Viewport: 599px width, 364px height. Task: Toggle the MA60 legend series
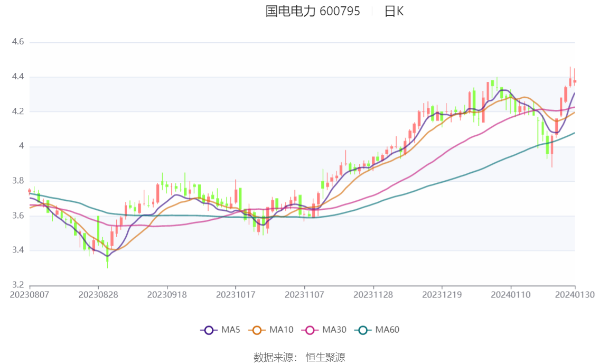pos(377,330)
